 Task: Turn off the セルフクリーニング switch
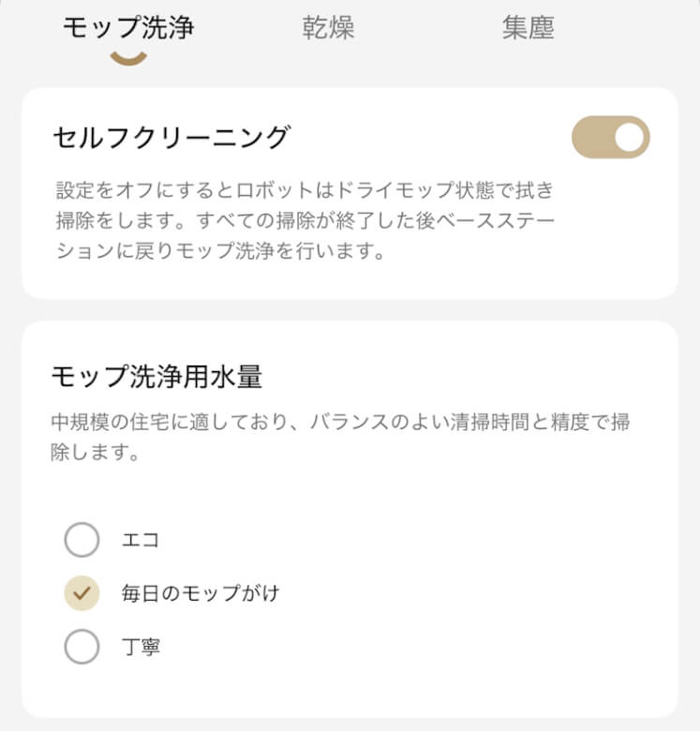coord(610,138)
